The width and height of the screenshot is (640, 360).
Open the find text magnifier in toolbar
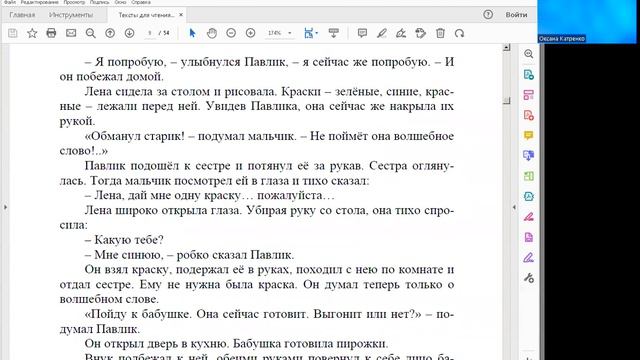point(91,33)
